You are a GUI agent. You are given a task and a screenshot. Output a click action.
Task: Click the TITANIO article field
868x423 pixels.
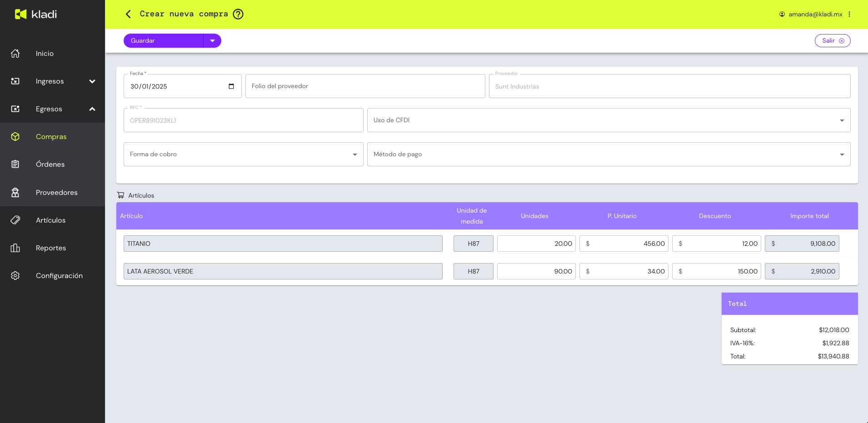point(283,244)
